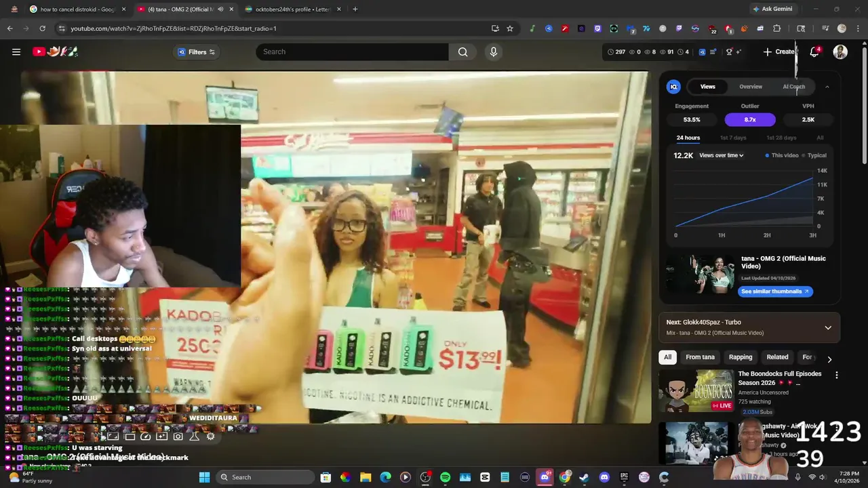
Task: Focus the YouTube Search field
Action: click(353, 52)
